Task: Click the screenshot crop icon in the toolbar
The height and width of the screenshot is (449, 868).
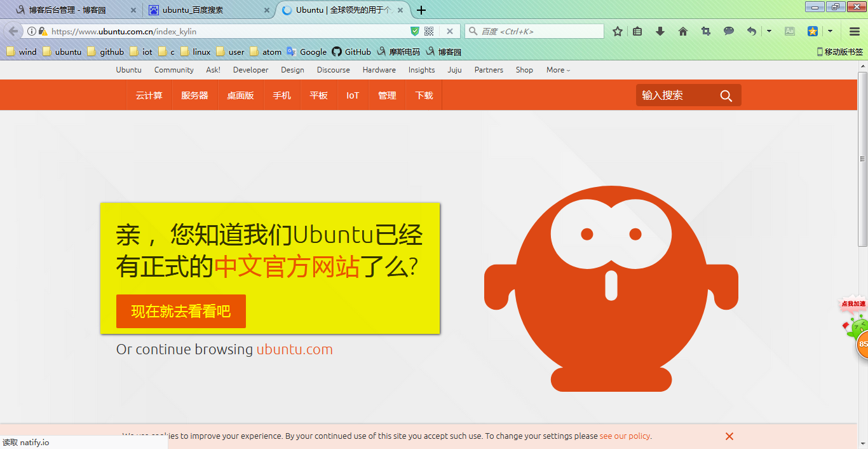Action: point(705,31)
